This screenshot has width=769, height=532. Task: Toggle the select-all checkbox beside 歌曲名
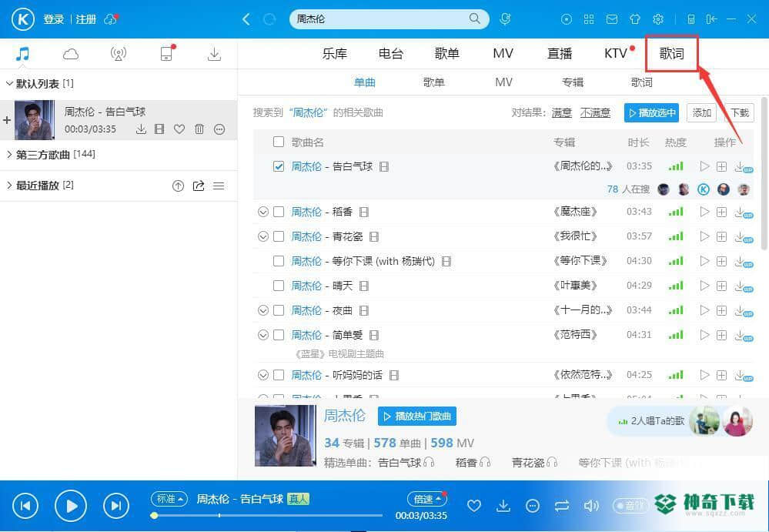point(279,142)
